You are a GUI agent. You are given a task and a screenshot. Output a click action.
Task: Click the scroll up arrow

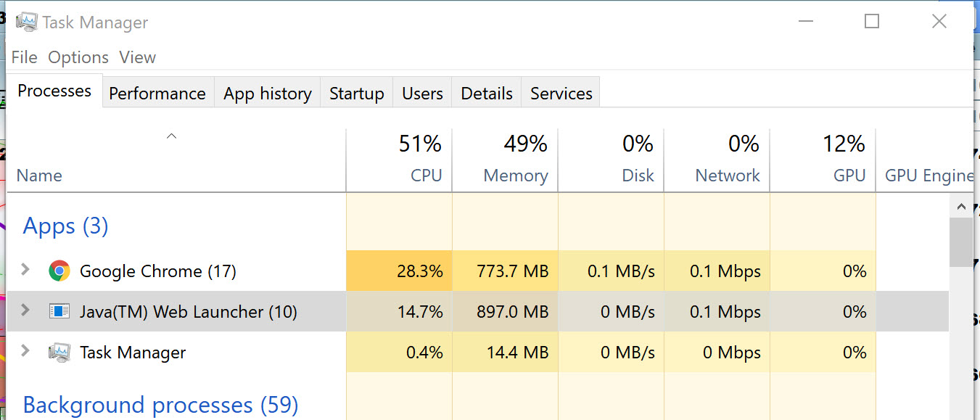point(961,207)
